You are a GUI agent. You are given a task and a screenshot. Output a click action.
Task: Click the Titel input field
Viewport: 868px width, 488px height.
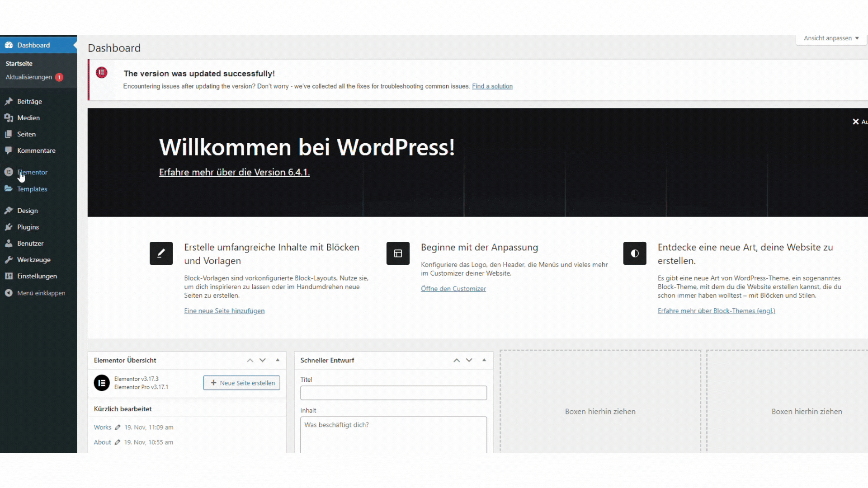click(393, 393)
